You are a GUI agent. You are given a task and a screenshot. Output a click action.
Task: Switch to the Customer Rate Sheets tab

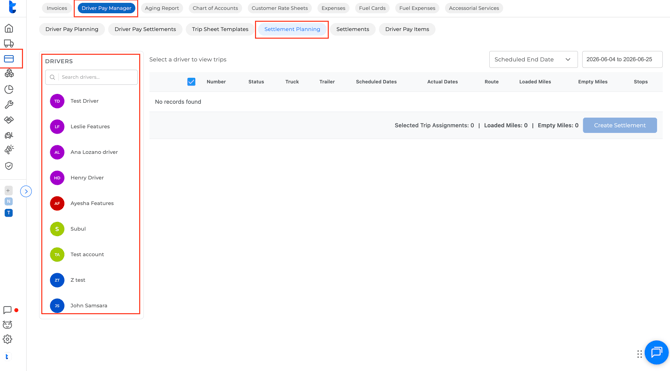(x=279, y=8)
